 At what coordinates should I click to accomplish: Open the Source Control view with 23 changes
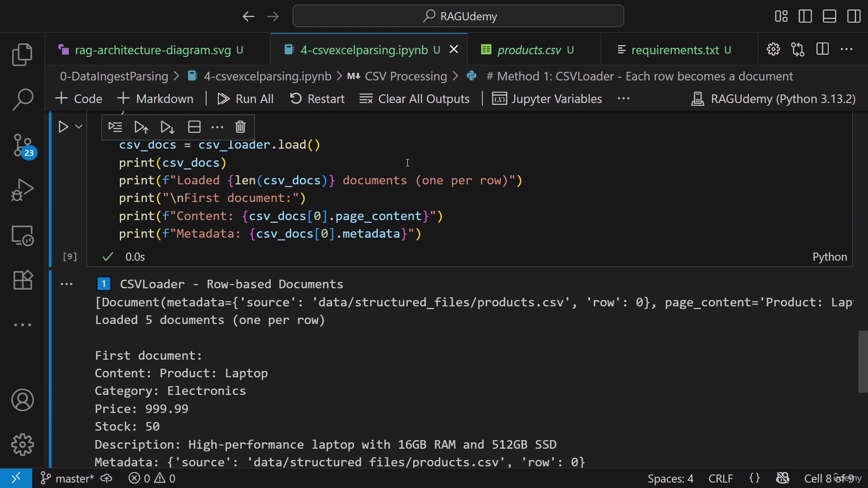tap(22, 145)
